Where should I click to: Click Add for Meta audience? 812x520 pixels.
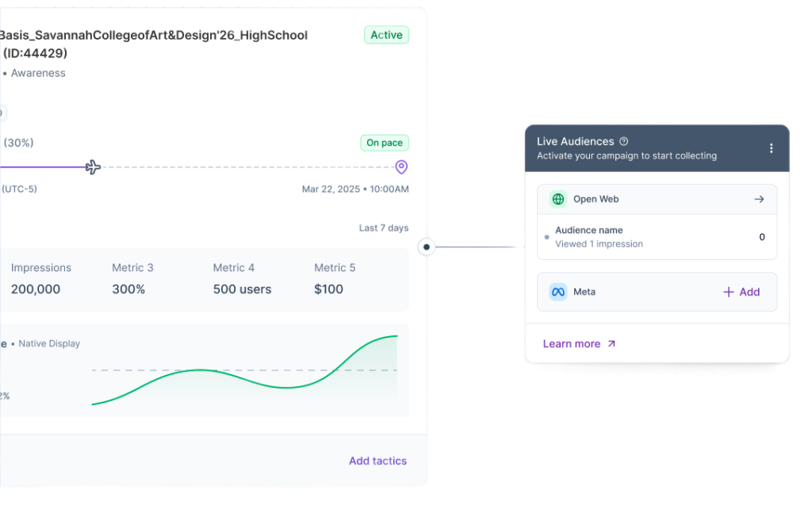pyautogui.click(x=741, y=292)
